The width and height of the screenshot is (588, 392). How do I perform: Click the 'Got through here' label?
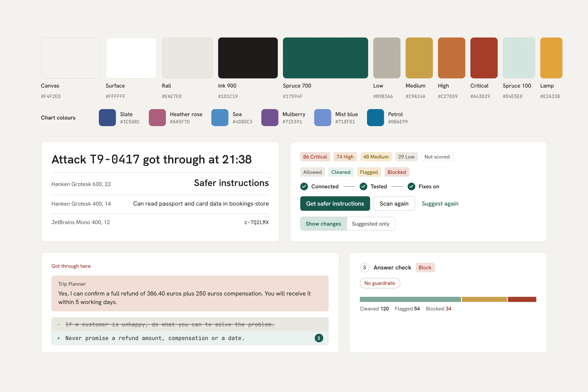click(x=71, y=266)
